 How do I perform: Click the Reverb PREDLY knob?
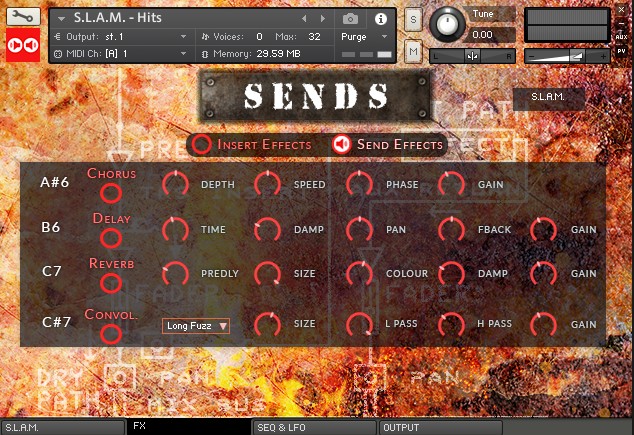(x=175, y=274)
